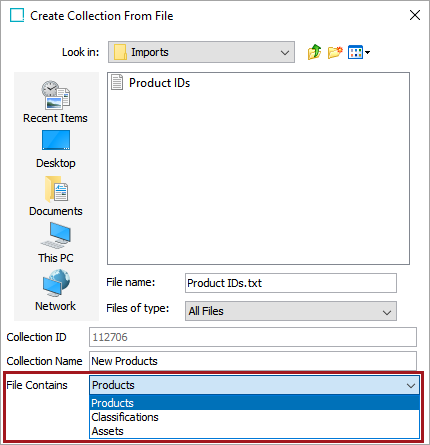Create a new folder icon
The height and width of the screenshot is (445, 430).
335,52
